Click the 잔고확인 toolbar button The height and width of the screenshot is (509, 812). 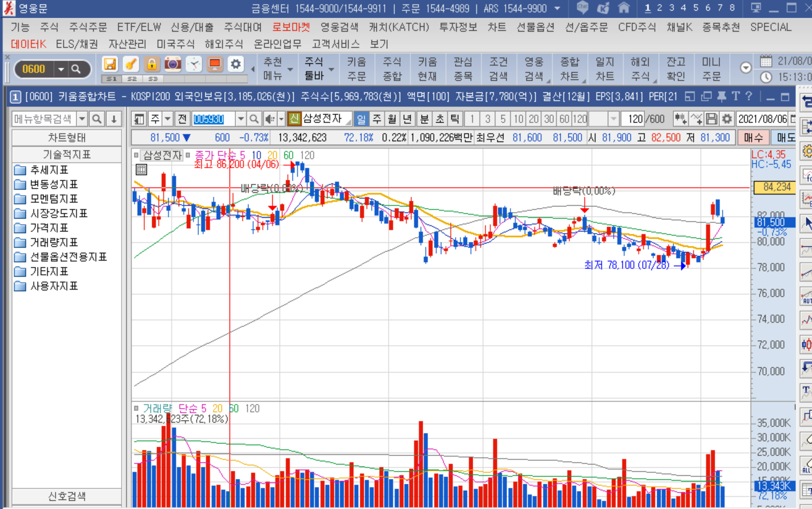coord(676,69)
